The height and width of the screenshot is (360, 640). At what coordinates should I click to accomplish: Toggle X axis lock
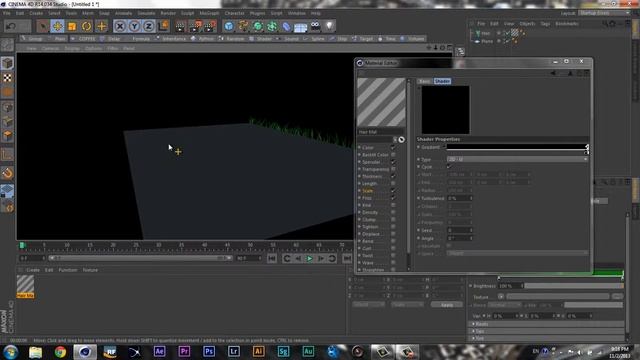point(120,27)
